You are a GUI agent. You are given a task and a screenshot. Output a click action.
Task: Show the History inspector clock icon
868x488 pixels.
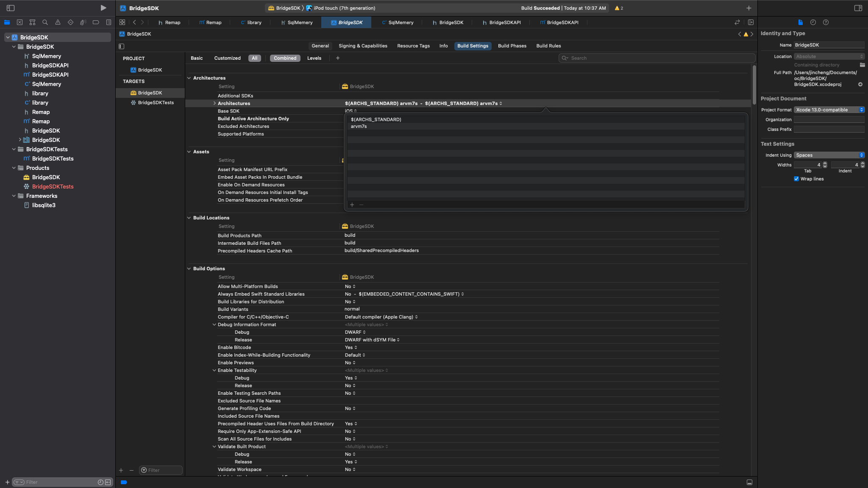point(813,22)
